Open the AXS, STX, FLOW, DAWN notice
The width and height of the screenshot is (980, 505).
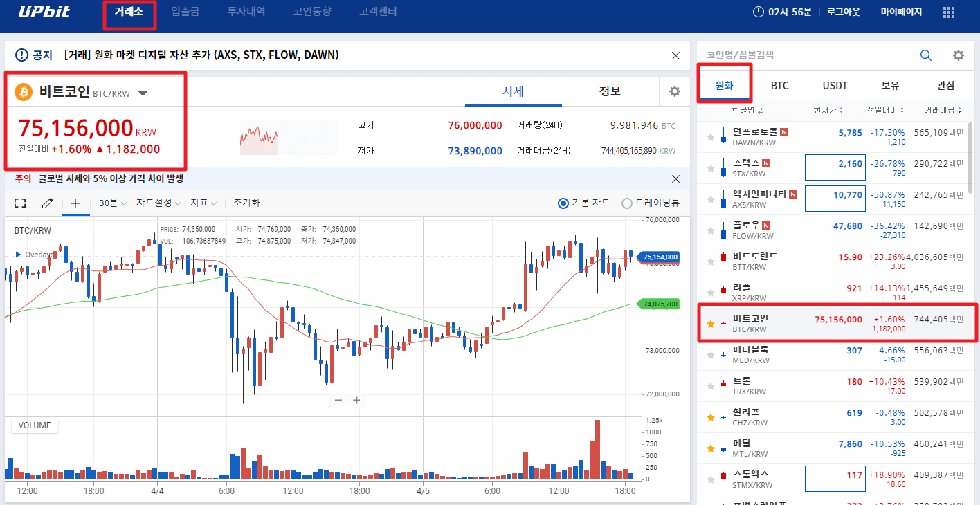tap(201, 55)
